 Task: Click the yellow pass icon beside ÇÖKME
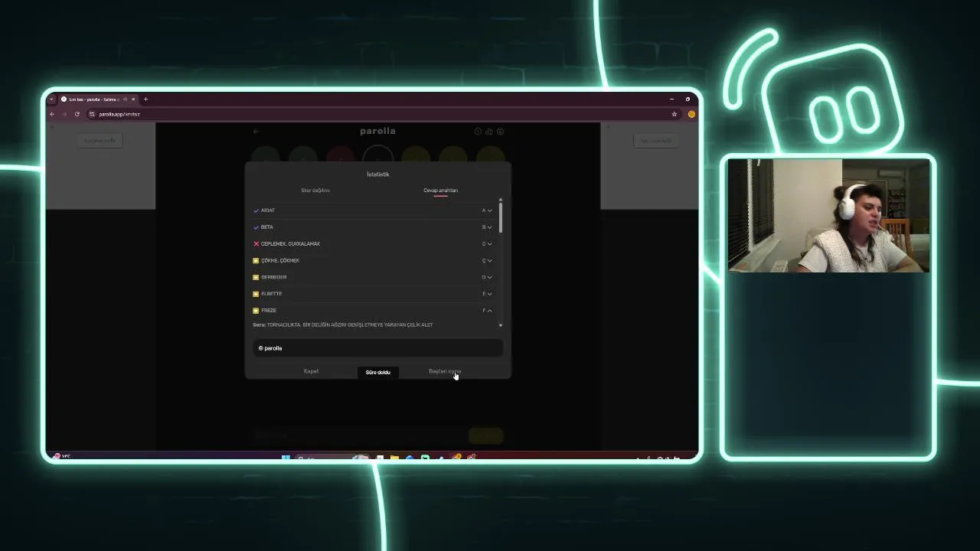coord(256,261)
